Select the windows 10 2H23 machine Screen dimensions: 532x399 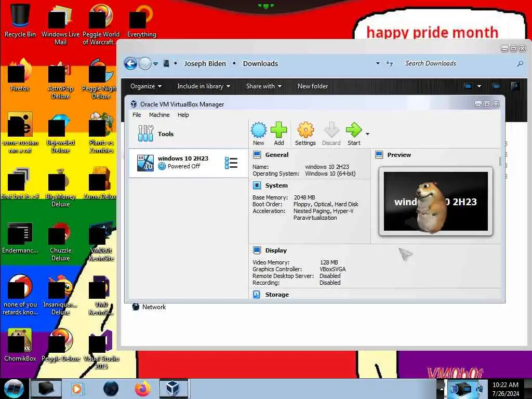tap(189, 163)
